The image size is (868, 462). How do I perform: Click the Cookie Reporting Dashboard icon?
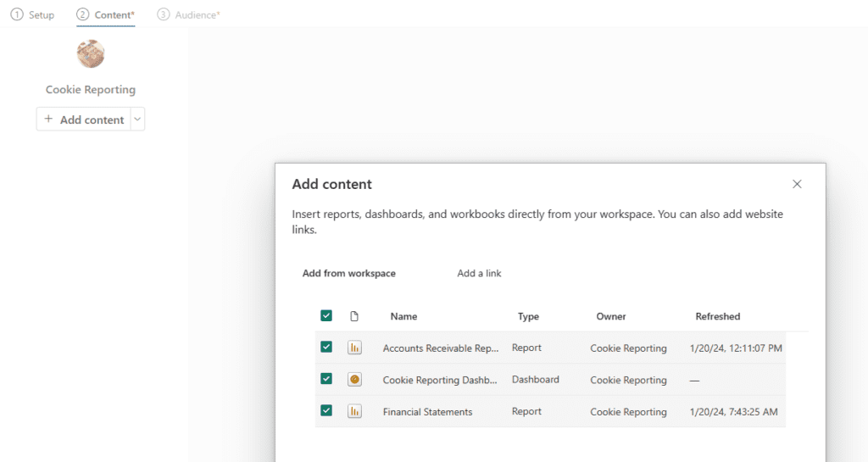pos(354,380)
